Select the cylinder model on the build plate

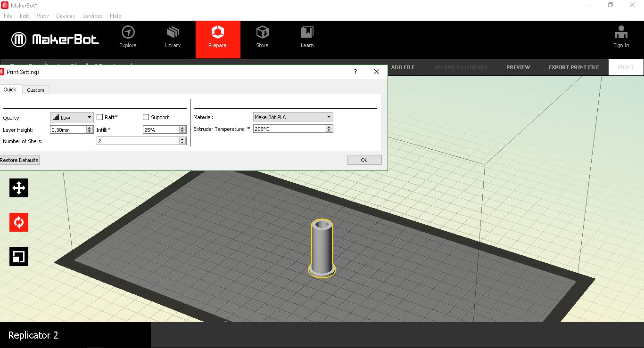click(322, 248)
